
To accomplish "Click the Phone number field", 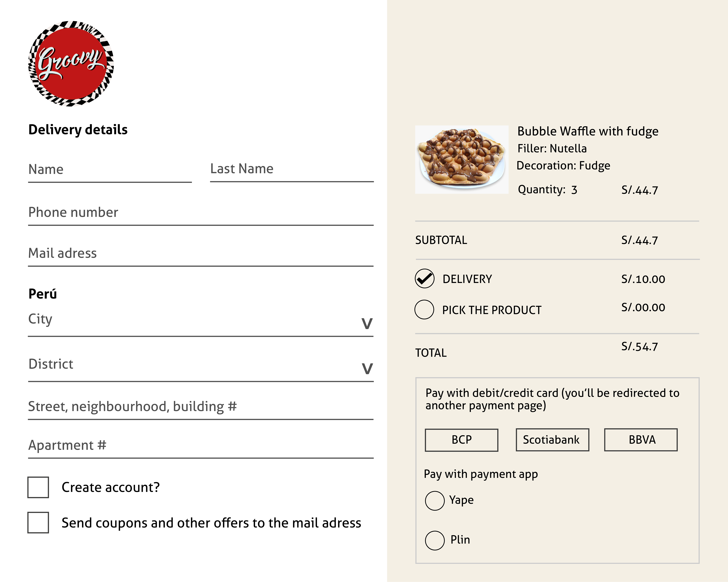I will [x=201, y=213].
